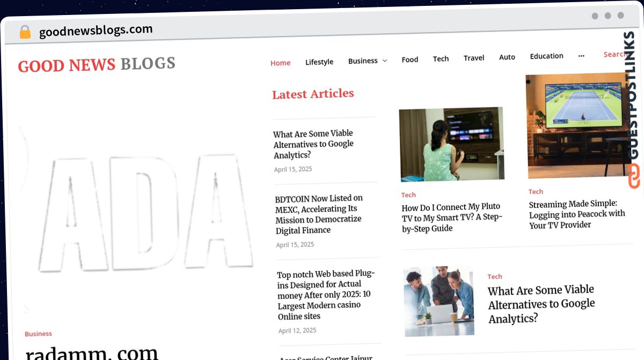Click the Search link in navigation
644x360 pixels.
click(614, 54)
